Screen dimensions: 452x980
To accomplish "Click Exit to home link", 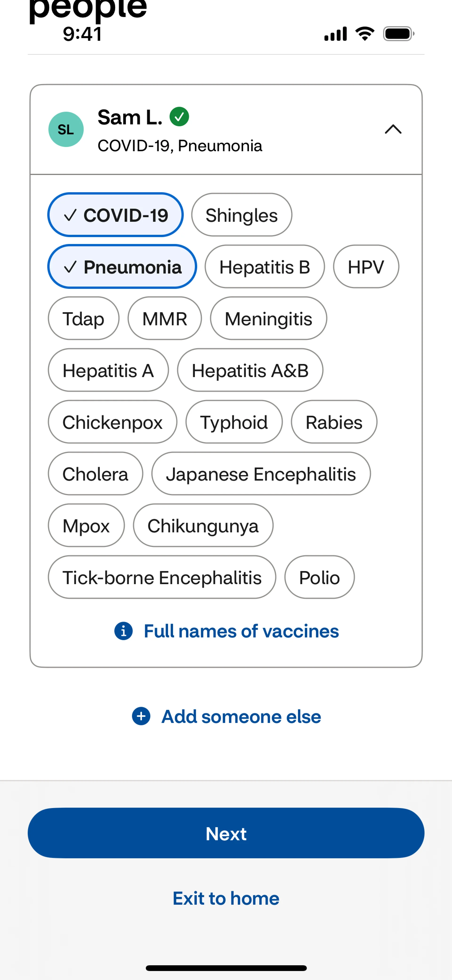I will [x=226, y=898].
